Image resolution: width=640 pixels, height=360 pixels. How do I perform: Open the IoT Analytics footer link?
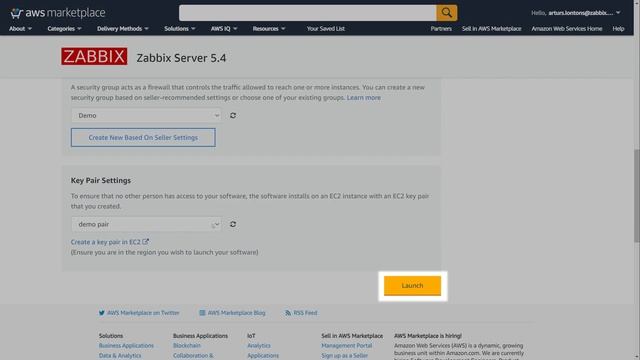[259, 345]
